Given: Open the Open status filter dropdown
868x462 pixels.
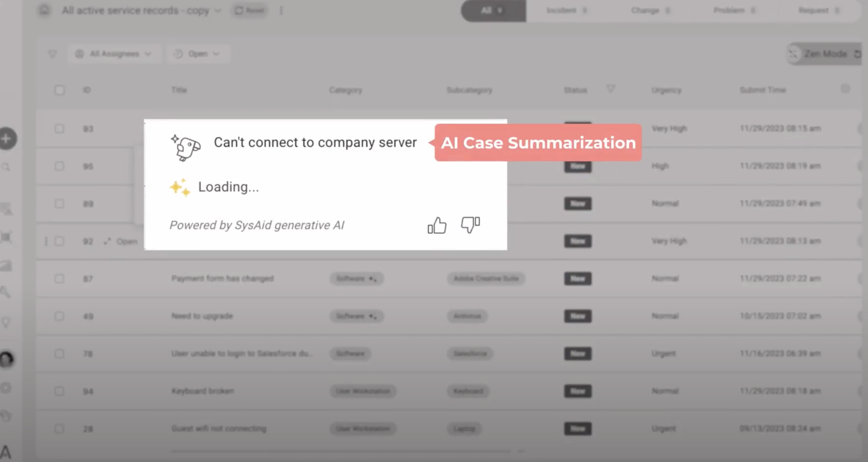Looking at the screenshot, I should tap(197, 53).
